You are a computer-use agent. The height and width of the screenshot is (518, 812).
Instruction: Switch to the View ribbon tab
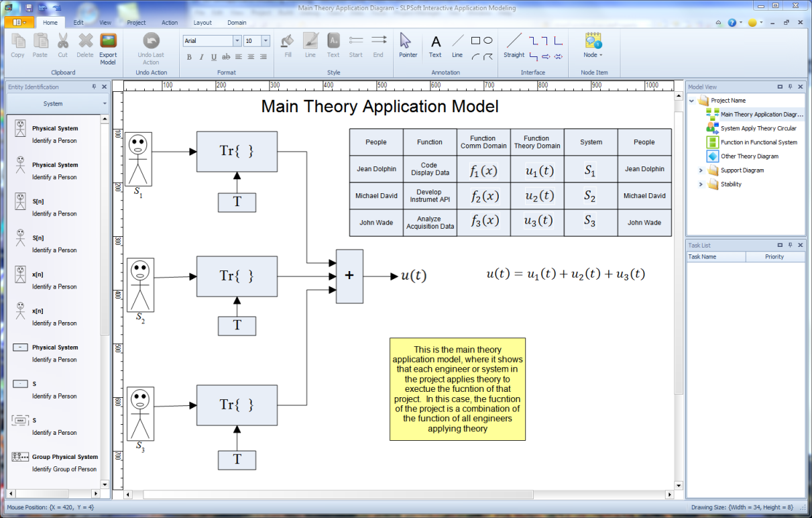105,22
